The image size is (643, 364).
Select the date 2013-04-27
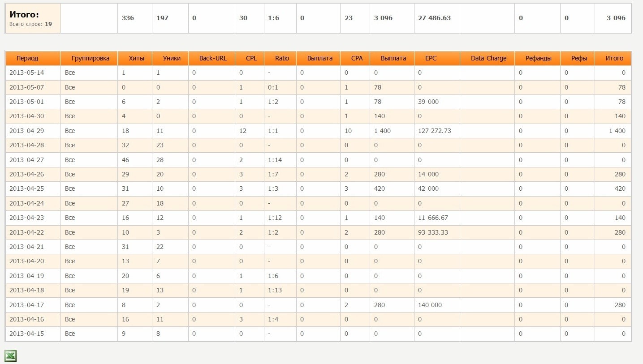(26, 160)
